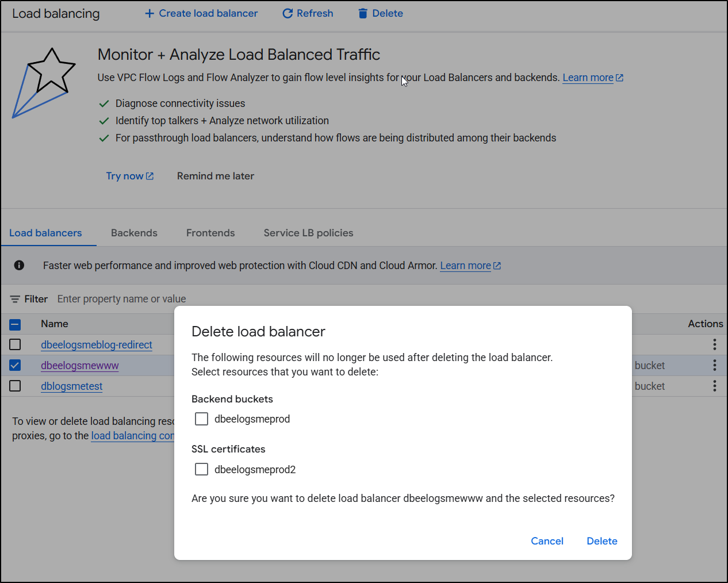Switch to the Backends tab
The width and height of the screenshot is (728, 583).
134,233
